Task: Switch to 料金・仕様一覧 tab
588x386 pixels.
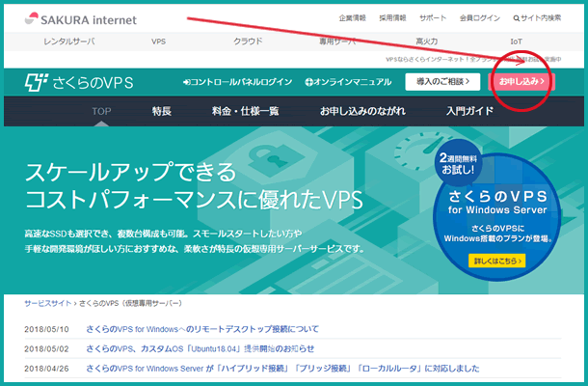Action: click(245, 111)
